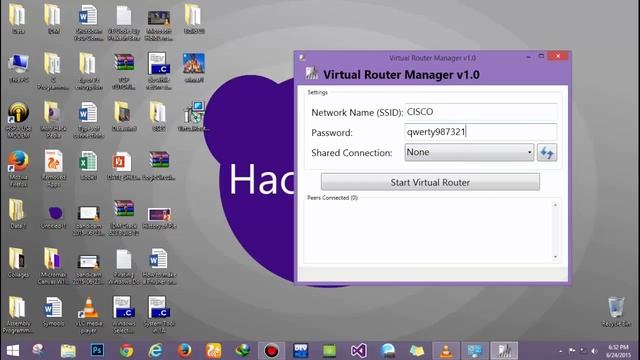Click the peers list scroll-down arrow

(555, 257)
